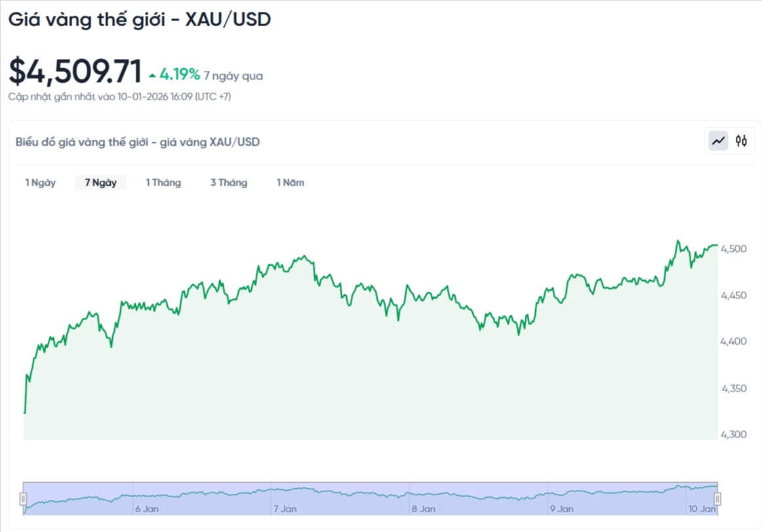Click 7 Jan on the navigator timeline
The height and width of the screenshot is (532, 762).
pos(285,508)
